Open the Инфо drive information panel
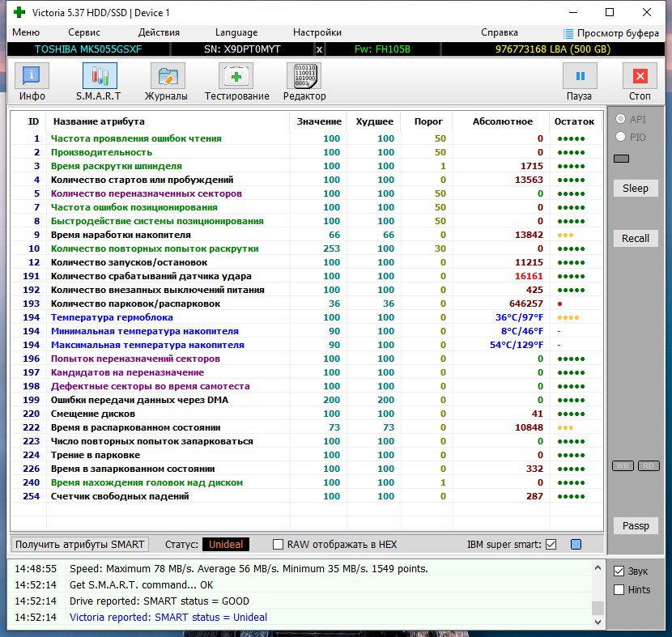 (x=32, y=76)
